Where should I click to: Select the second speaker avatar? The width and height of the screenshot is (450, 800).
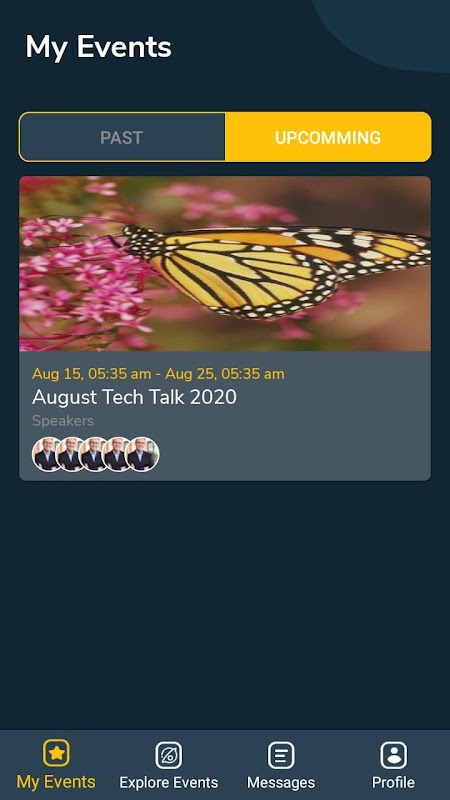click(70, 454)
